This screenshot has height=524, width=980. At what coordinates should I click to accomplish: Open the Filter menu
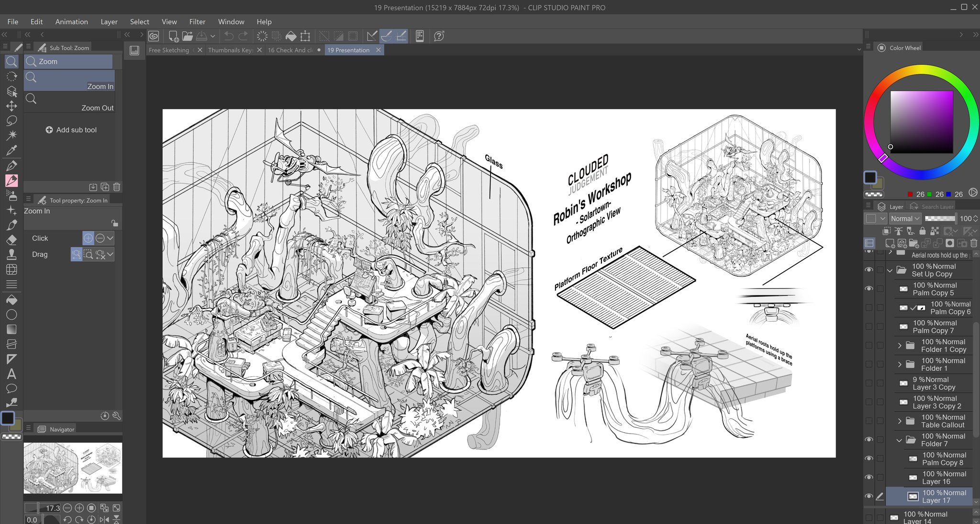[197, 22]
